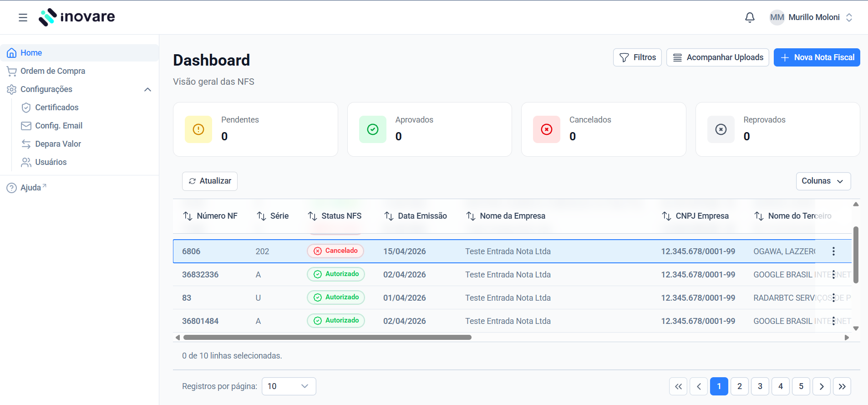This screenshot has height=405, width=868.
Task: Go to page 5
Action: 801,386
